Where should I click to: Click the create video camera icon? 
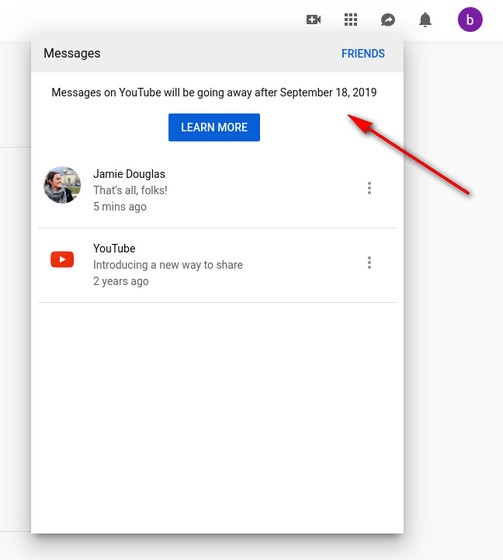point(314,19)
